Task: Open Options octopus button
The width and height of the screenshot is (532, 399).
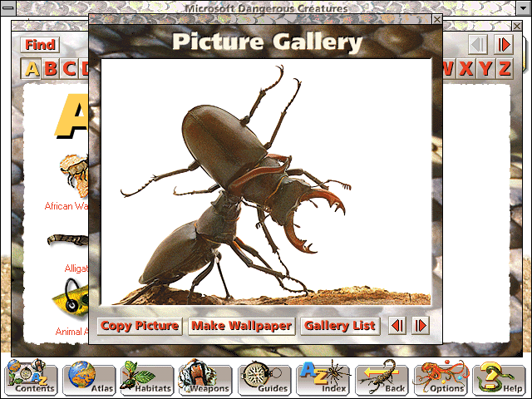Action: (441, 378)
